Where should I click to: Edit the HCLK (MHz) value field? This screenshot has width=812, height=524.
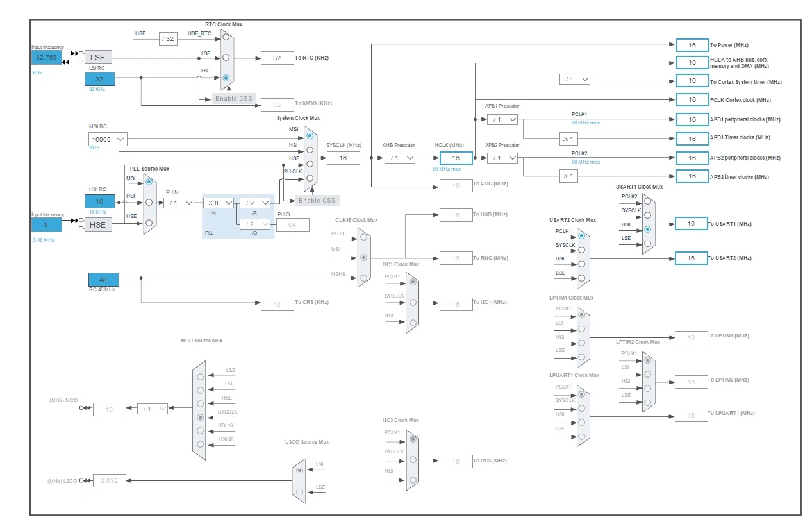click(x=456, y=158)
